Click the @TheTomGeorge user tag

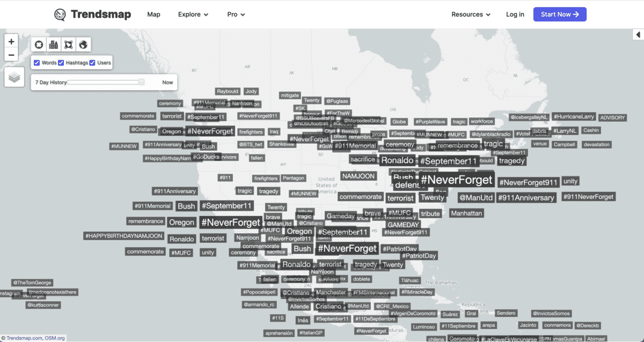[33, 282]
